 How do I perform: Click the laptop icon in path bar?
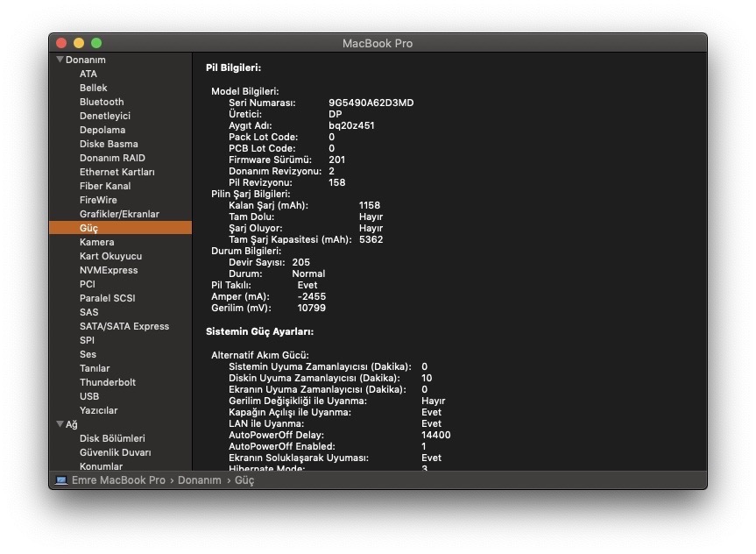(61, 480)
